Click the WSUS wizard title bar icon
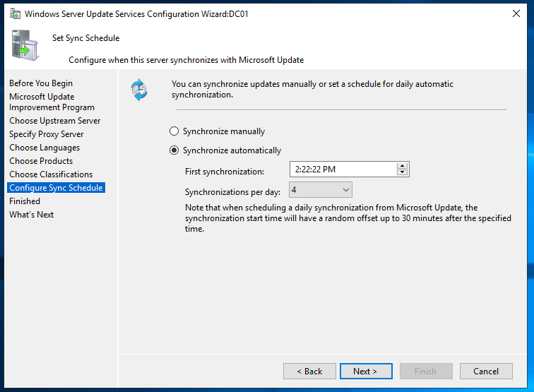 tap(15, 14)
